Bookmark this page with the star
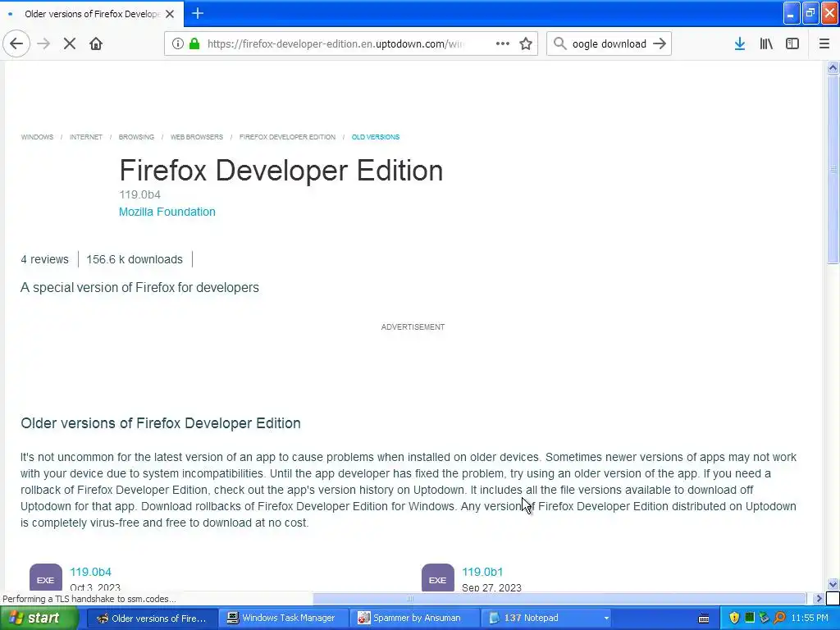 526,43
